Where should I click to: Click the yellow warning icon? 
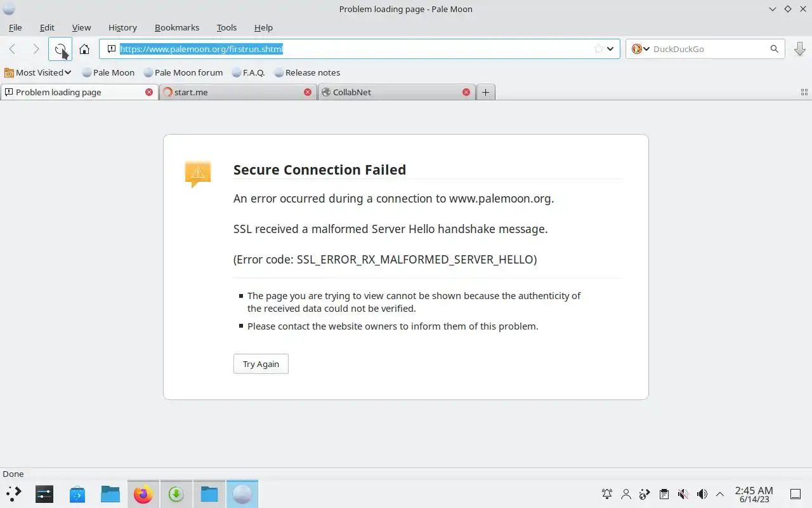198,173
